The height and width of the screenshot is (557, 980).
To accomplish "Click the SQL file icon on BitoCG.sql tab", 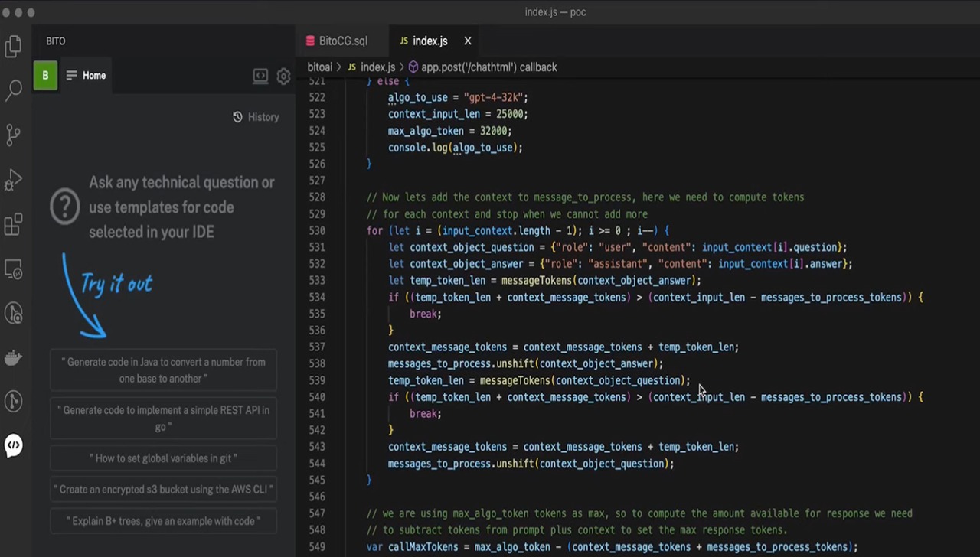I will tap(310, 41).
